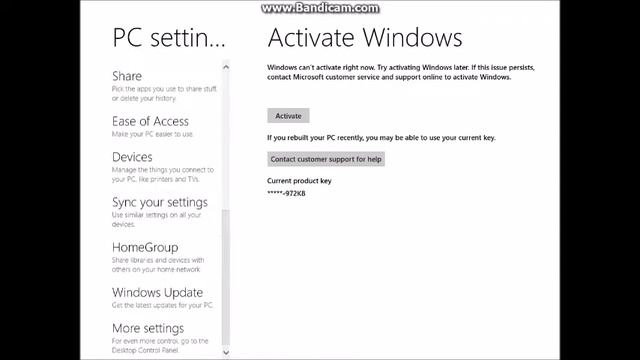Select Sync your settings

point(160,202)
